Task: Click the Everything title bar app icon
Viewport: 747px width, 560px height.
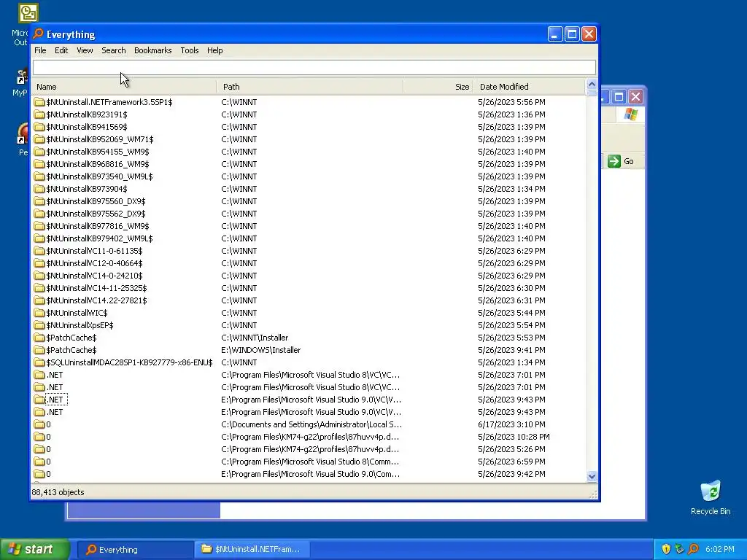Action: [x=38, y=34]
